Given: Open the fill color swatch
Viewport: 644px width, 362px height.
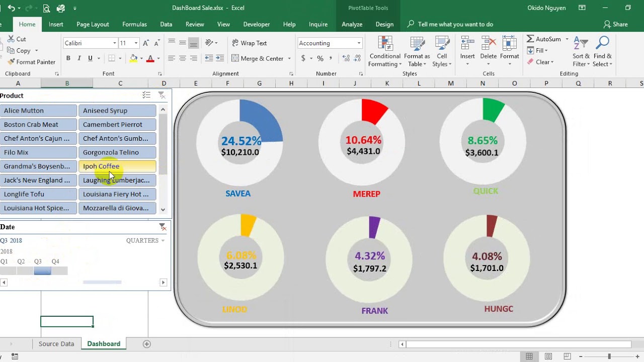Looking at the screenshot, I should [x=133, y=58].
